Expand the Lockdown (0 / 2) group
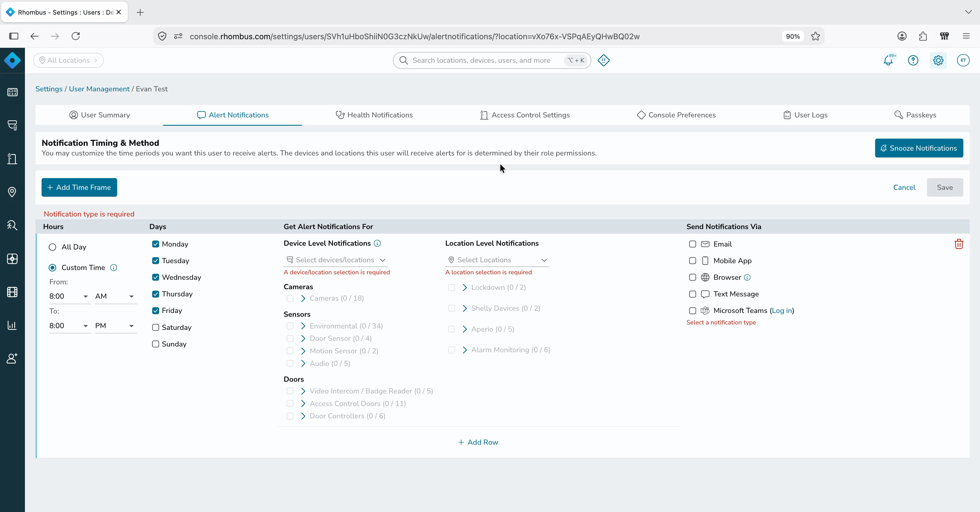Image resolution: width=980 pixels, height=512 pixels. 464,287
